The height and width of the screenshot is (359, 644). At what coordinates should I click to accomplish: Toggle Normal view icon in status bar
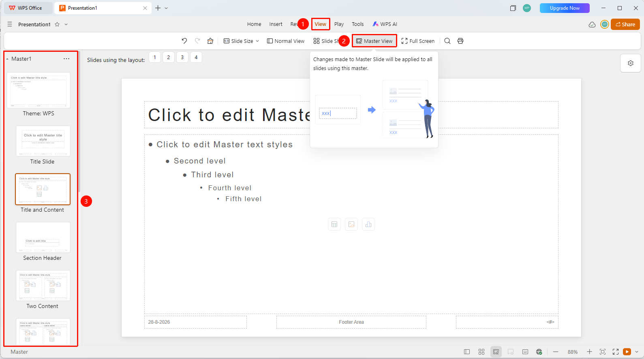pyautogui.click(x=467, y=352)
